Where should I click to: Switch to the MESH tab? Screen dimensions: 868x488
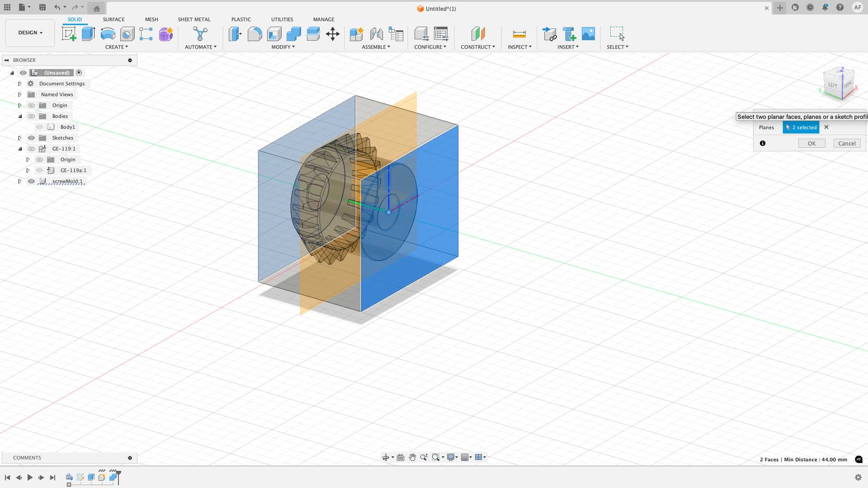point(151,19)
